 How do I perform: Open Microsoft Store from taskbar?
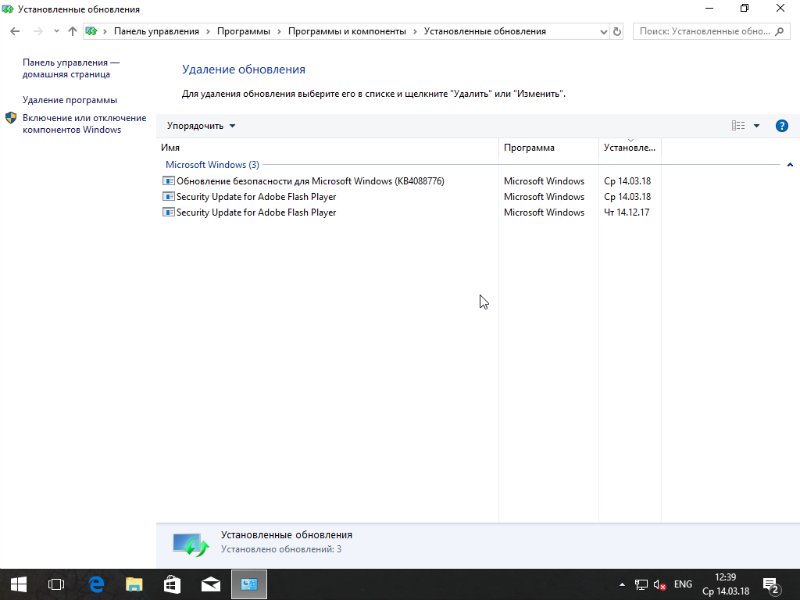[x=172, y=584]
